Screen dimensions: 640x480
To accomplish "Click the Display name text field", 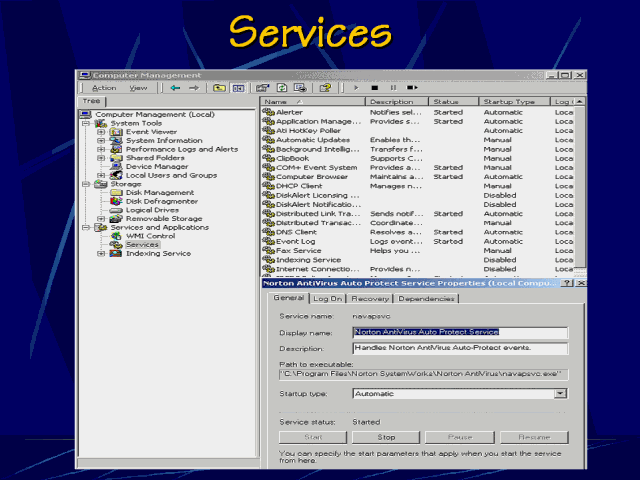I will click(x=460, y=332).
